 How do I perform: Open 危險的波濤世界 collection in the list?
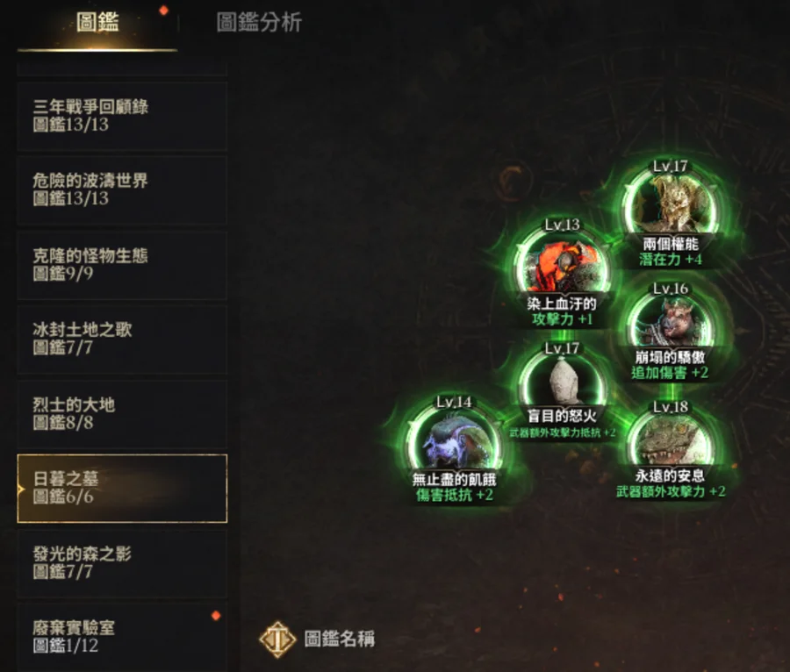(x=122, y=189)
